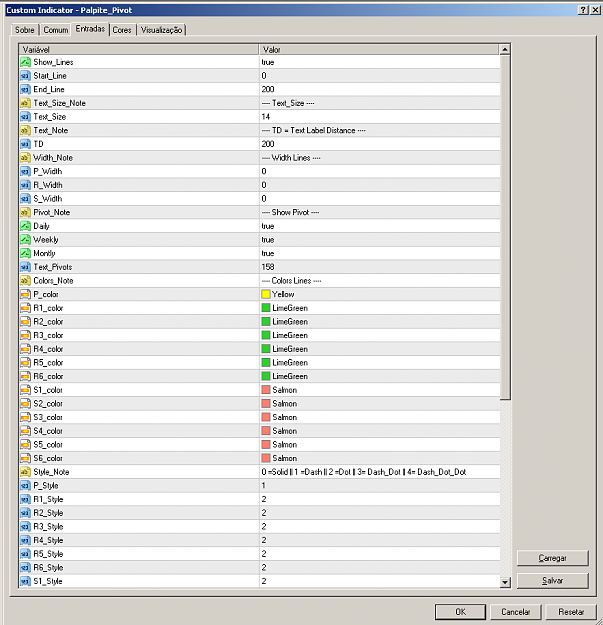Screen dimensions: 603x625
Task: Switch to the Comum tab
Action: 55,30
